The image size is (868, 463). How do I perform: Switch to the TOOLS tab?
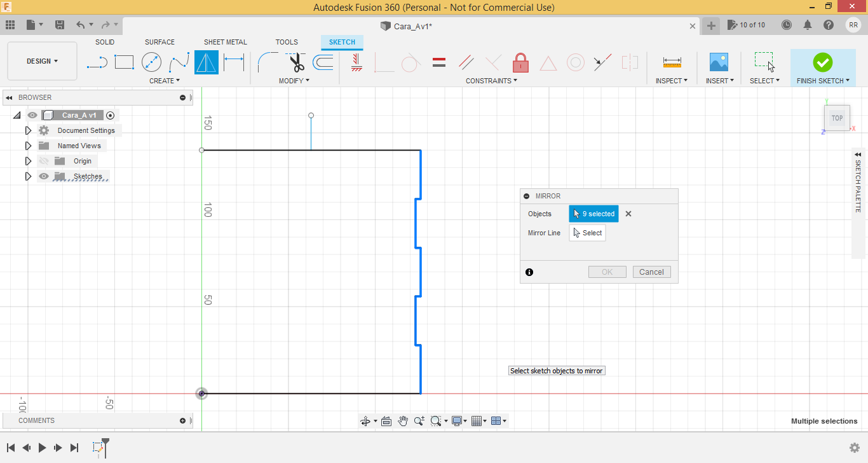click(x=287, y=42)
